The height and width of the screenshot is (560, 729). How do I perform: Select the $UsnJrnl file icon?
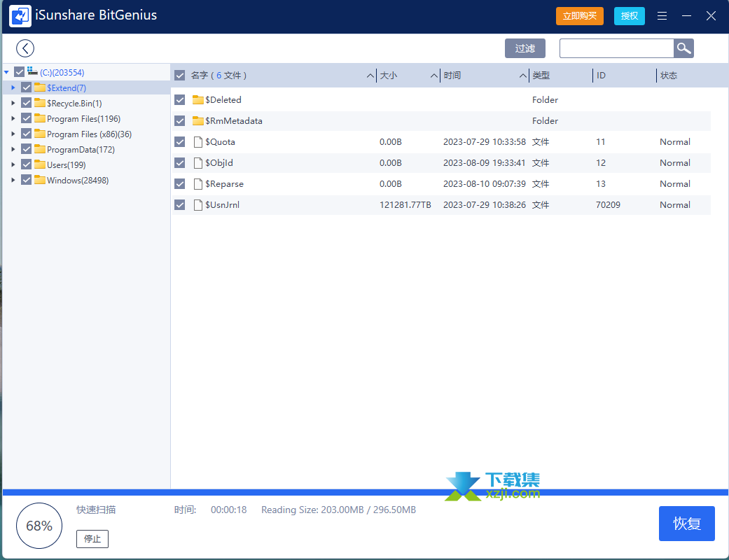tap(198, 205)
